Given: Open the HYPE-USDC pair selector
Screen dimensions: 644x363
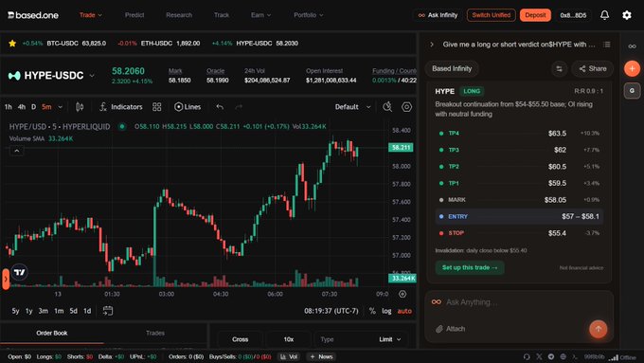Looking at the screenshot, I should pos(51,76).
